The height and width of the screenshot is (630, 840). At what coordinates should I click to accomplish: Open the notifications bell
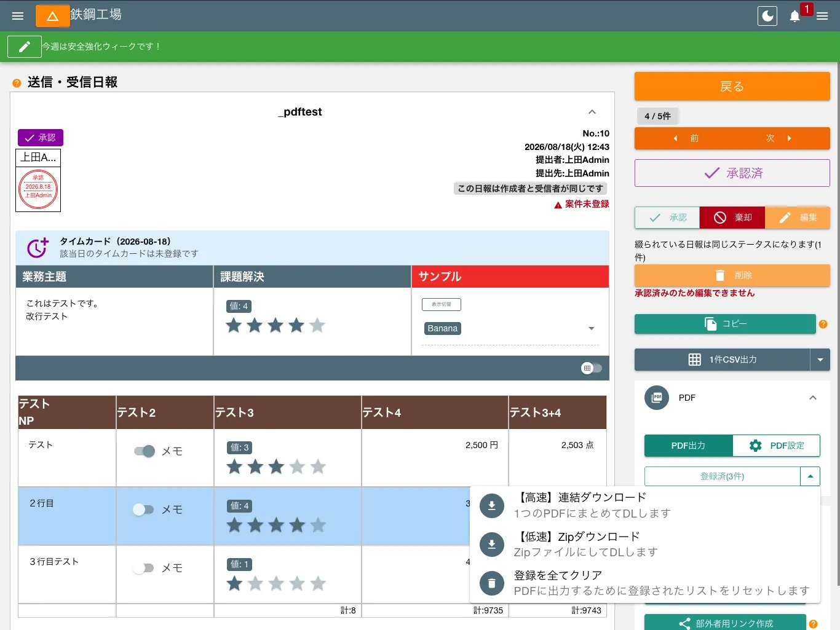(x=794, y=16)
